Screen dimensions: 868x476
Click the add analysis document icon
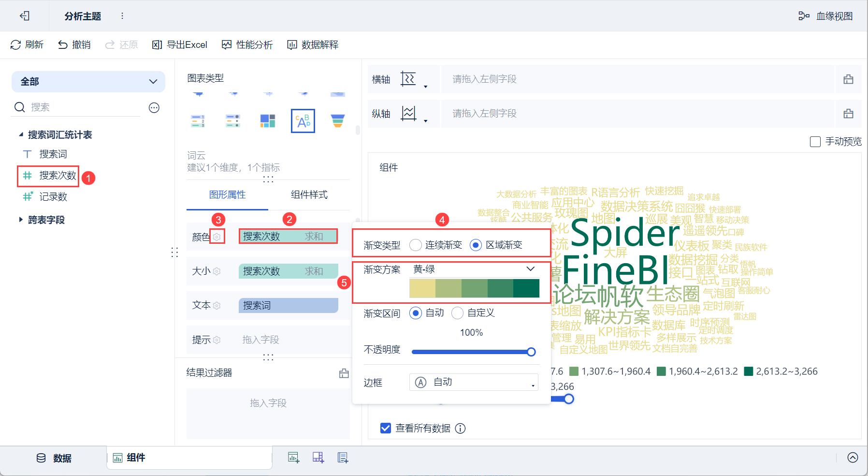coord(343,458)
